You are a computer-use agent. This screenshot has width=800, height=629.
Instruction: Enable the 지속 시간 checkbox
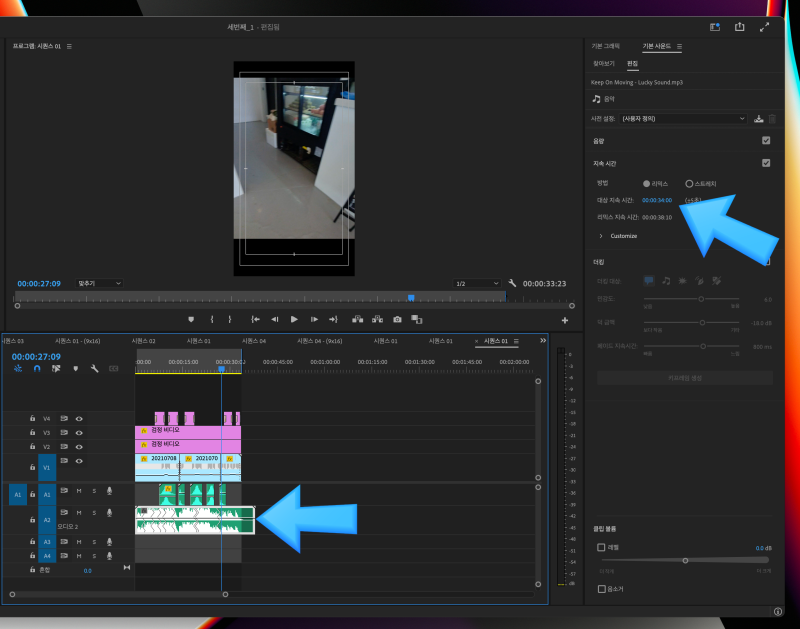766,162
